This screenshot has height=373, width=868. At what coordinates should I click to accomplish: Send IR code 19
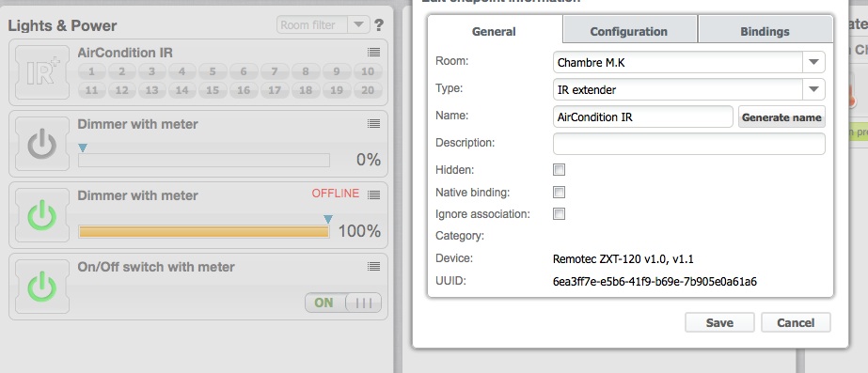(337, 90)
